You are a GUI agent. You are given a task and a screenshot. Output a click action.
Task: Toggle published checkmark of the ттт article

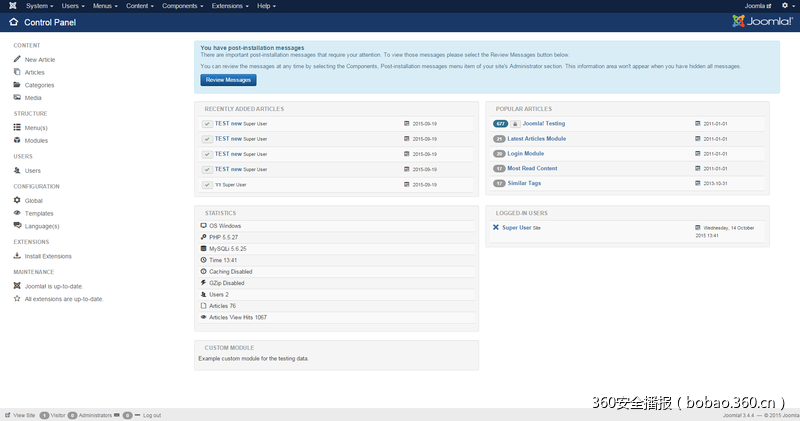206,185
